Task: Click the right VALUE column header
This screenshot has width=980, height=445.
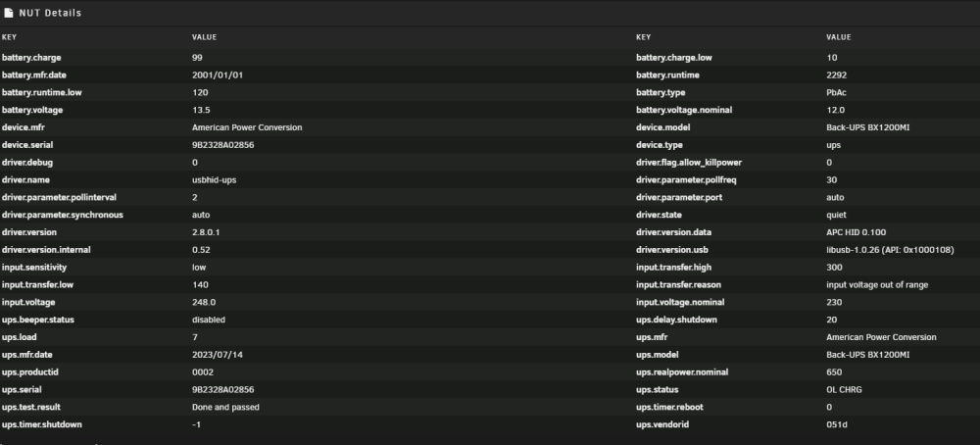Action: (838, 37)
